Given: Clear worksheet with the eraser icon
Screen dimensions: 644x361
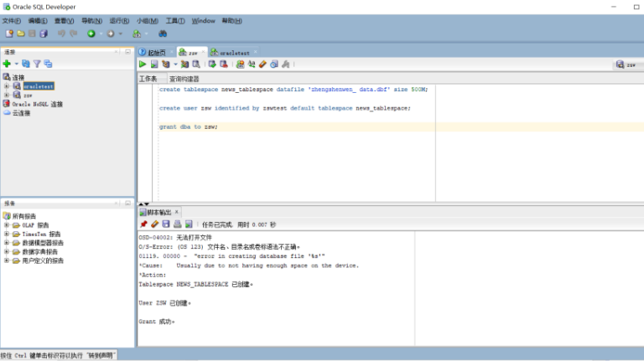Looking at the screenshot, I should [262, 64].
